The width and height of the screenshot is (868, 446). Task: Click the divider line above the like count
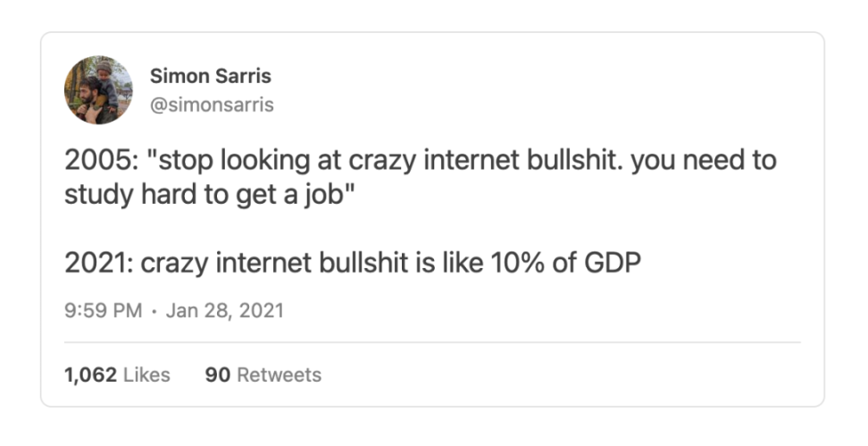coord(432,342)
